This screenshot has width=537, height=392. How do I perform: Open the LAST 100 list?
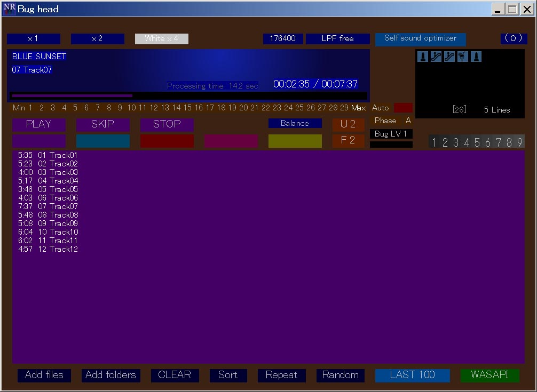click(412, 375)
